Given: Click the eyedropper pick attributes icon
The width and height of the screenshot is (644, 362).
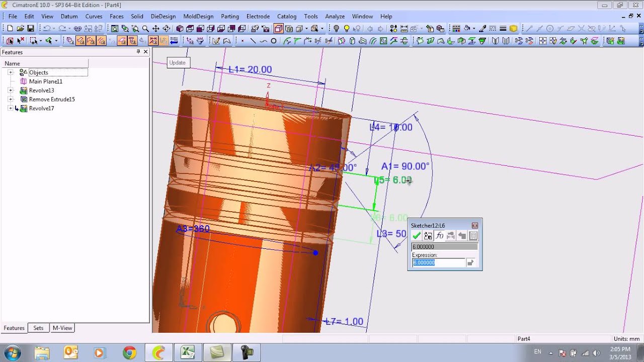Looking at the screenshot, I should [x=482, y=29].
